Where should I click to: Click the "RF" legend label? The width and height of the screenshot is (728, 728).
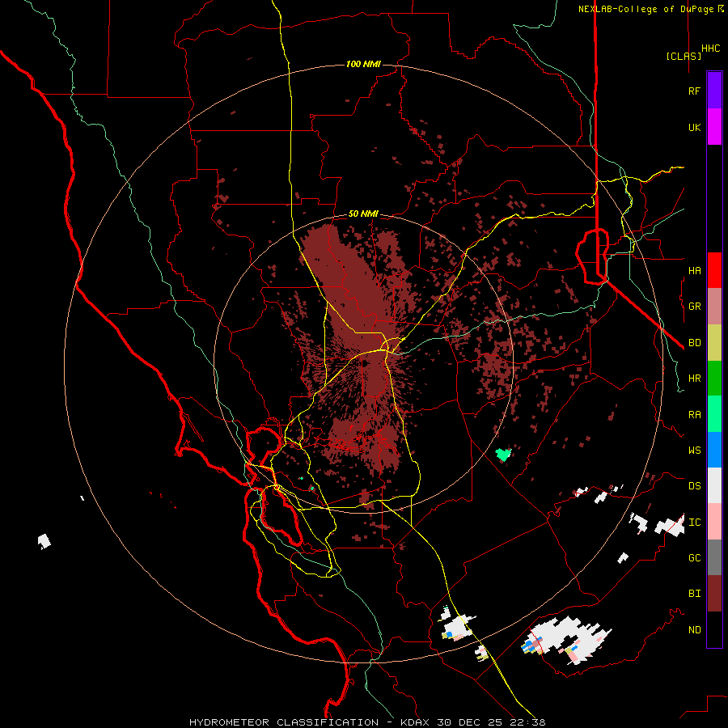point(695,91)
